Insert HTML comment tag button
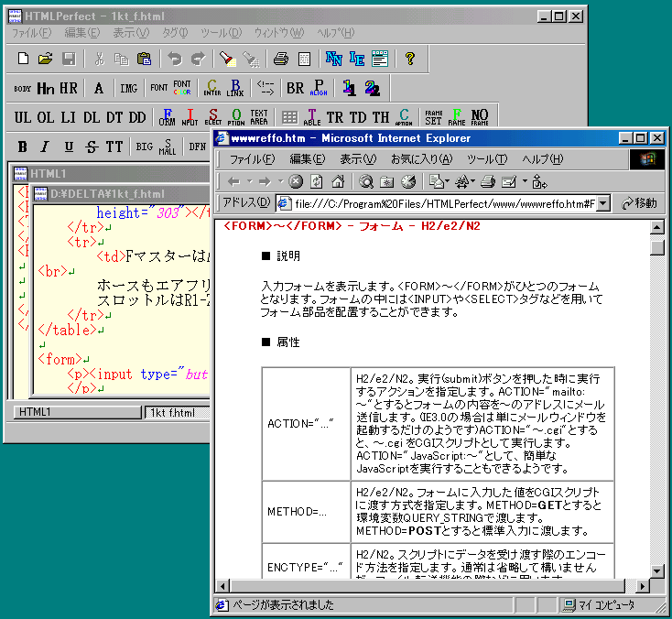The image size is (672, 619). pos(266,88)
